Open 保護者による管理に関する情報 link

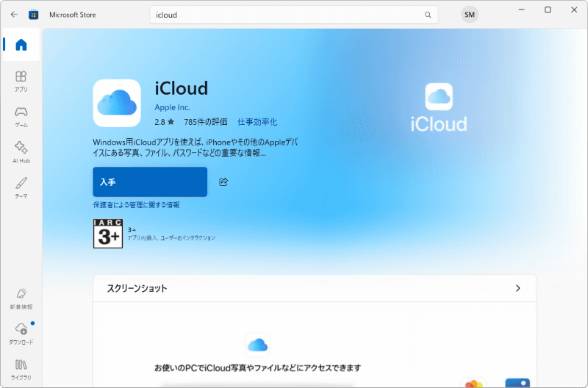coord(136,205)
